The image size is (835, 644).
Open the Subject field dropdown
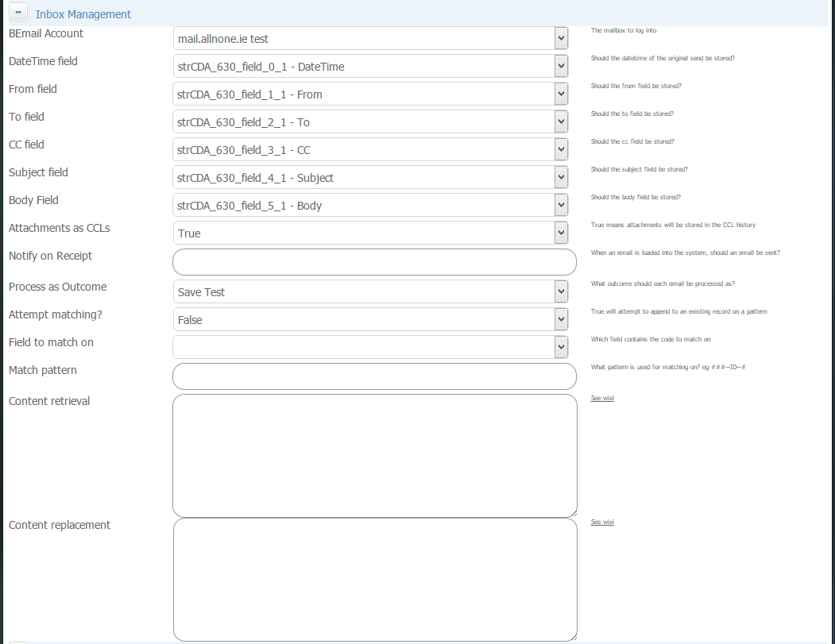click(560, 177)
